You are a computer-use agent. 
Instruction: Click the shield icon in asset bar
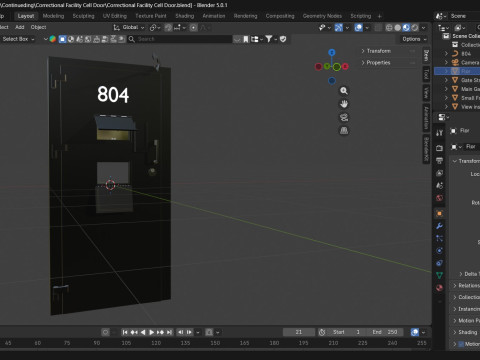tap(283, 39)
